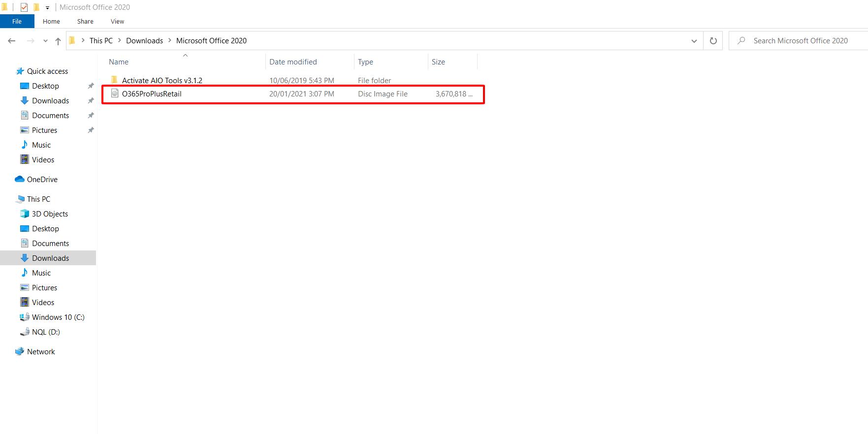
Task: Open the Customize Quick Access Toolbar dropdown
Action: 47,8
